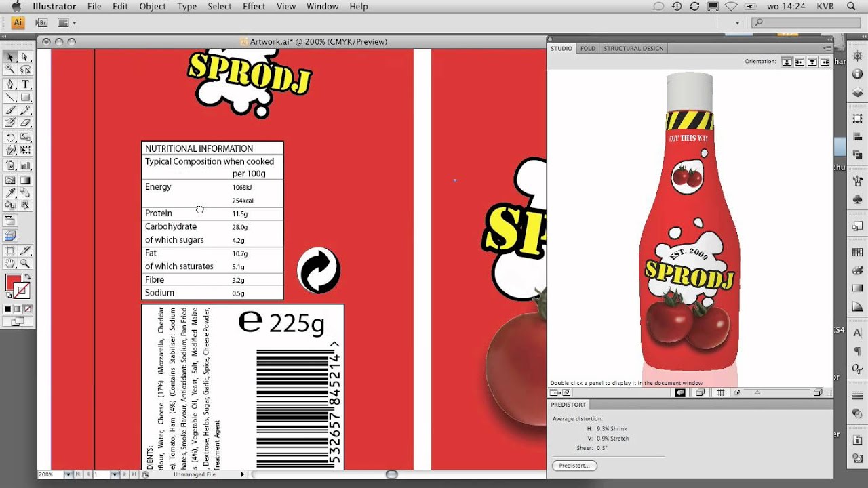The height and width of the screenshot is (488, 868).
Task: Go to previous artboard arrow
Action: (87, 474)
